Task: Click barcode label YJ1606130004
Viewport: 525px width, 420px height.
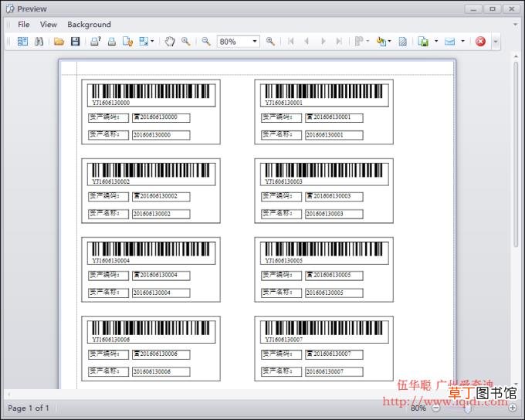Action: pos(111,261)
